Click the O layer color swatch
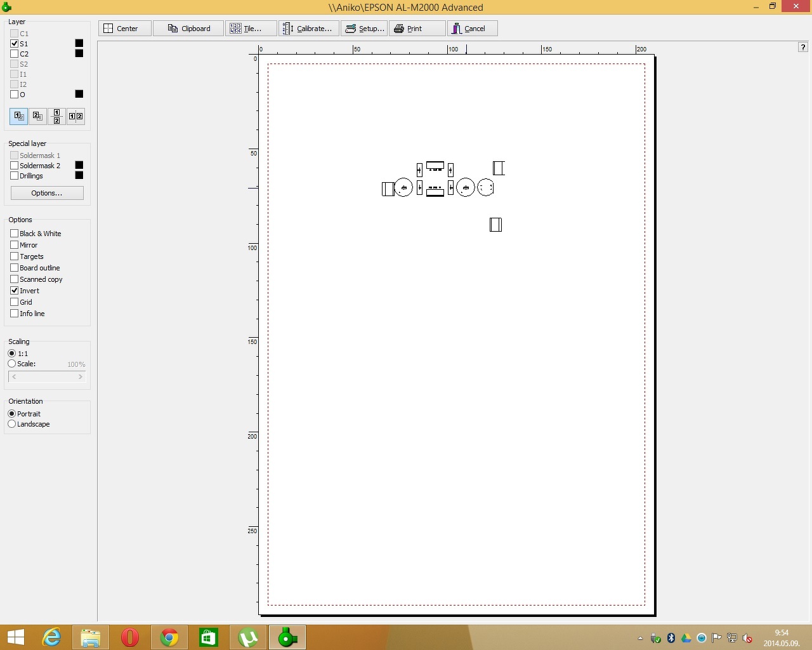Viewport: 812px width, 650px height. pos(79,94)
